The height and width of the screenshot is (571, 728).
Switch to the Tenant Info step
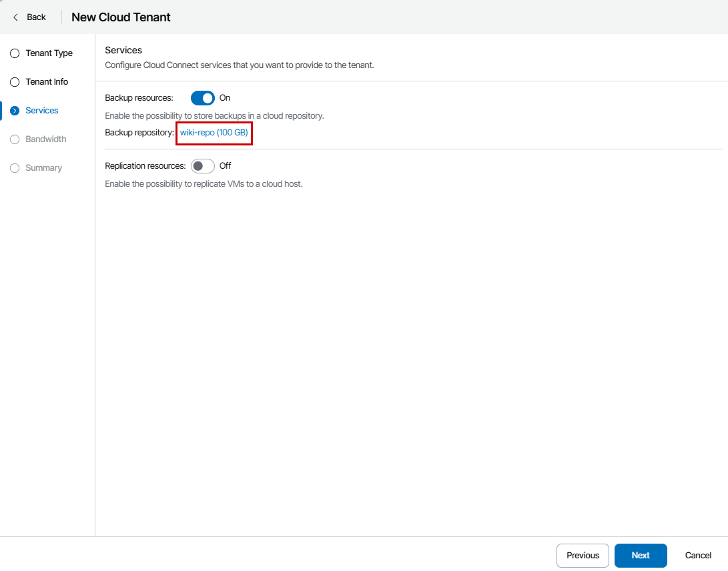tap(47, 82)
